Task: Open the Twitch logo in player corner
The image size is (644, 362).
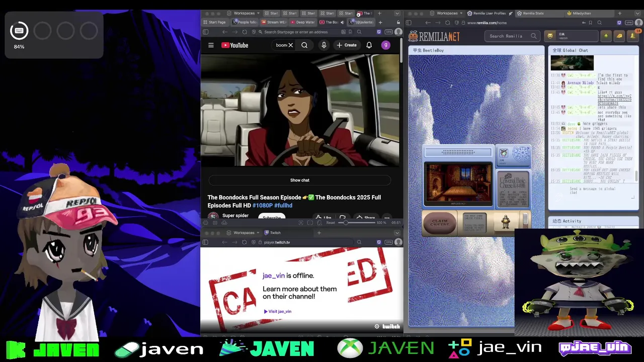Action: 391,326
